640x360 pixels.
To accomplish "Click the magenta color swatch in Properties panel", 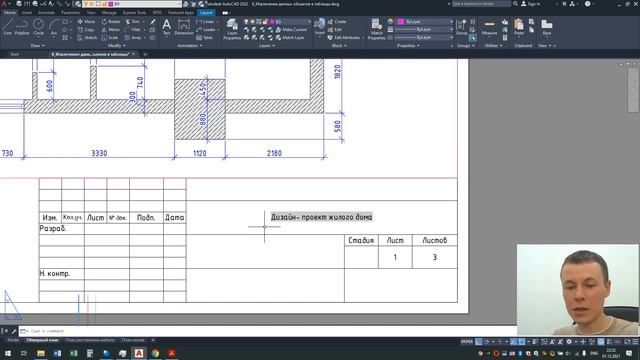I will coord(401,21).
